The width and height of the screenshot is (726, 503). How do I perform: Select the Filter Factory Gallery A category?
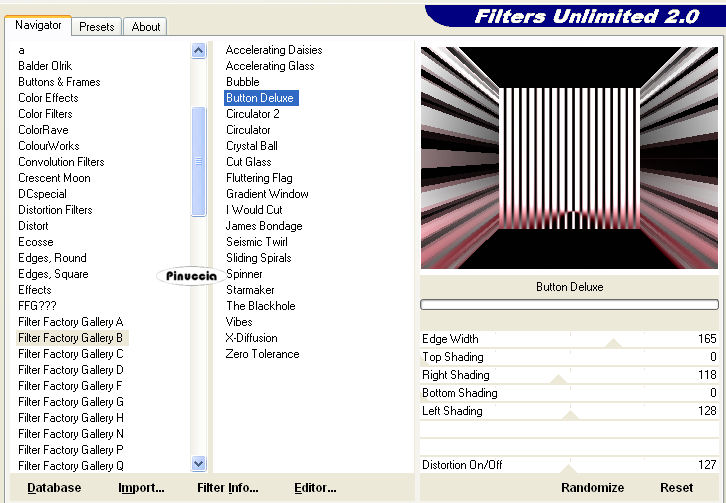pyautogui.click(x=70, y=322)
